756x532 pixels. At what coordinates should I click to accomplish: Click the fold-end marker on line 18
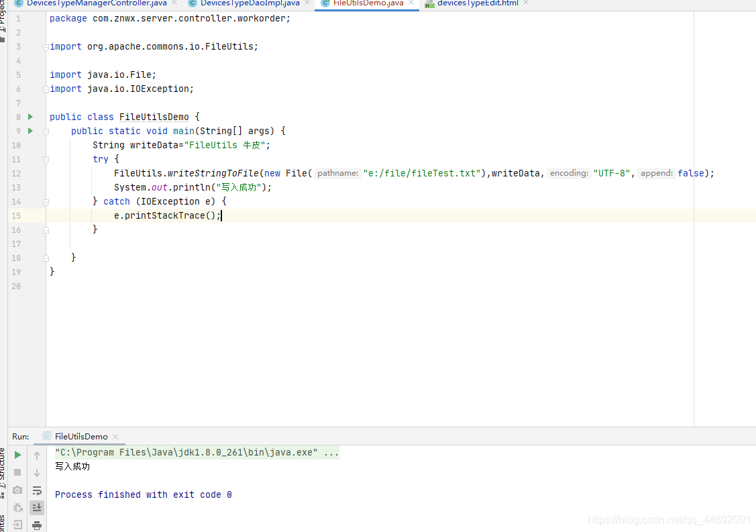click(46, 258)
